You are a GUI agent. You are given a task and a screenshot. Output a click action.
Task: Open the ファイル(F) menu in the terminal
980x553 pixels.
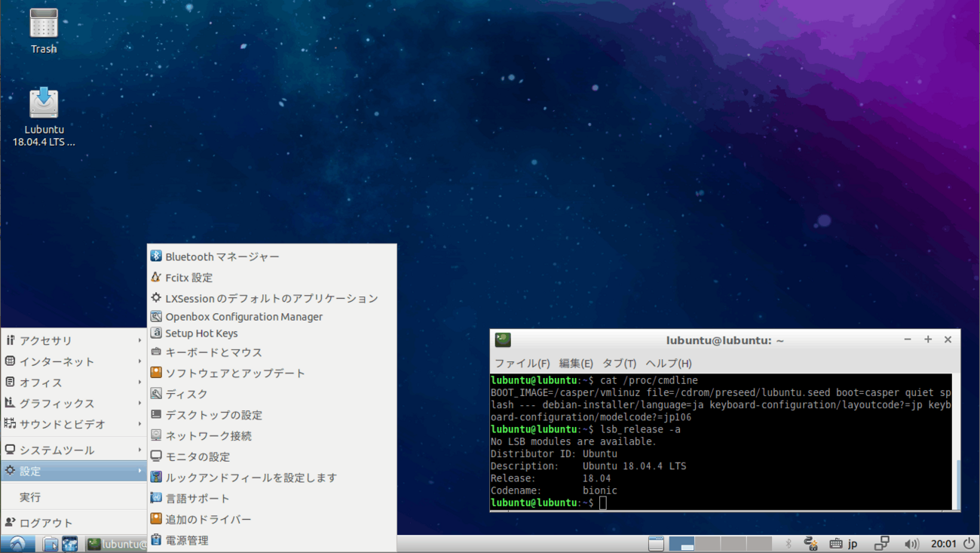click(522, 363)
